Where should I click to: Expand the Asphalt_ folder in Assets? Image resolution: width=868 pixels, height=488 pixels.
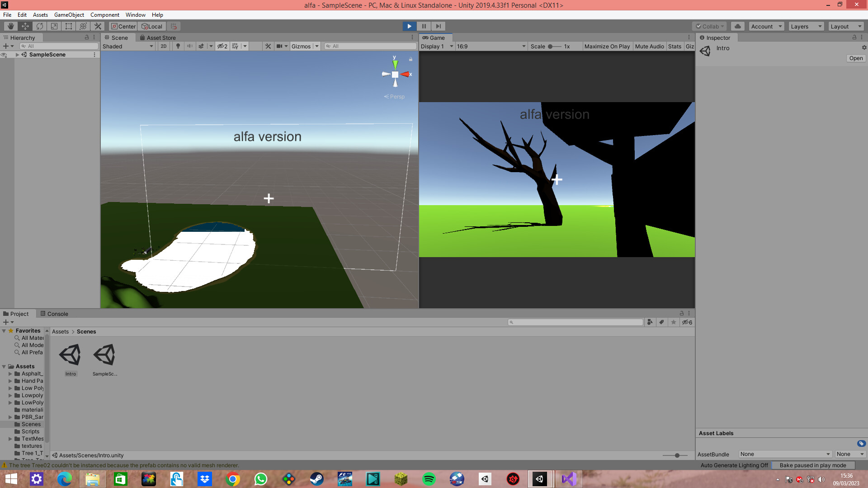point(10,374)
